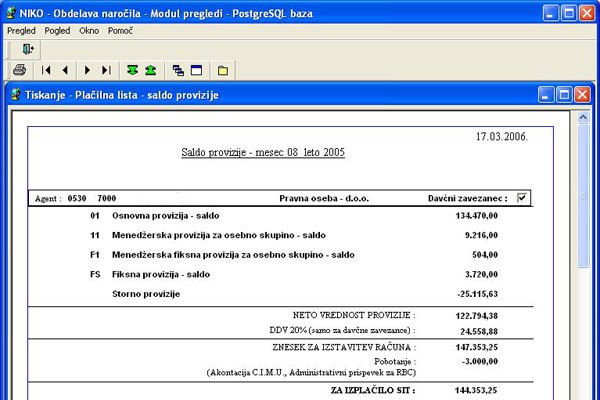Image resolution: width=600 pixels, height=400 pixels.
Task: Open the Pregled menu
Action: 21,31
